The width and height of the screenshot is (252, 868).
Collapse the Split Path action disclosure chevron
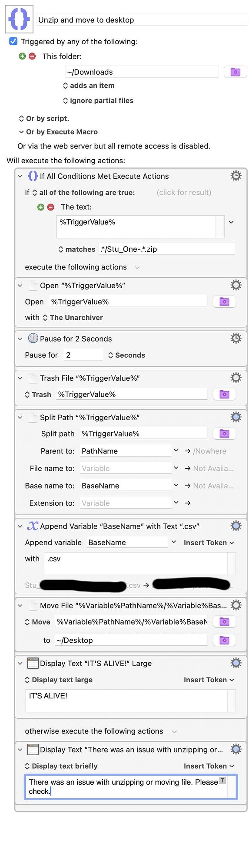coord(20,418)
